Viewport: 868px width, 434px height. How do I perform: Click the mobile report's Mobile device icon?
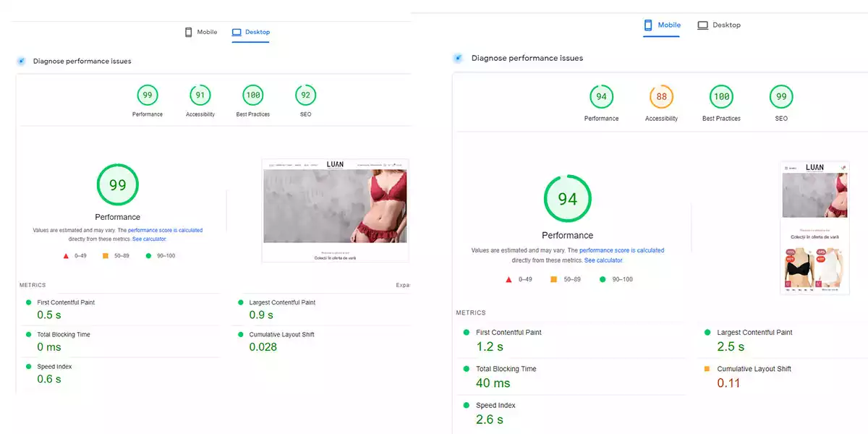coord(647,25)
